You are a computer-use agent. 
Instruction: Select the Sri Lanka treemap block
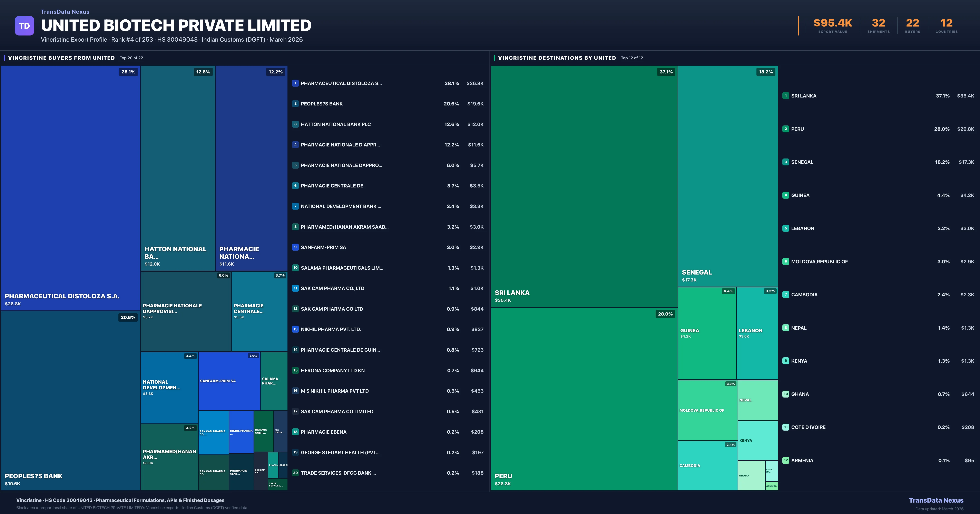(x=584, y=186)
